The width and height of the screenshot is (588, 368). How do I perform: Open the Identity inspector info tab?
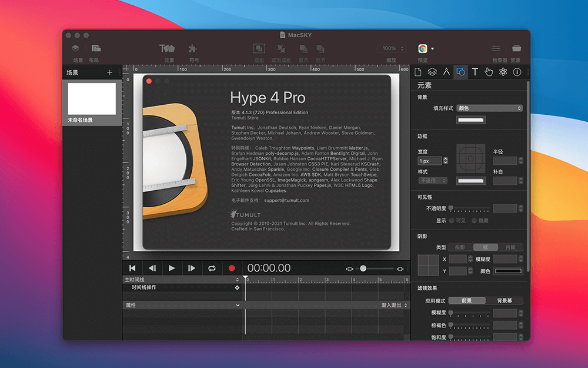[x=517, y=72]
